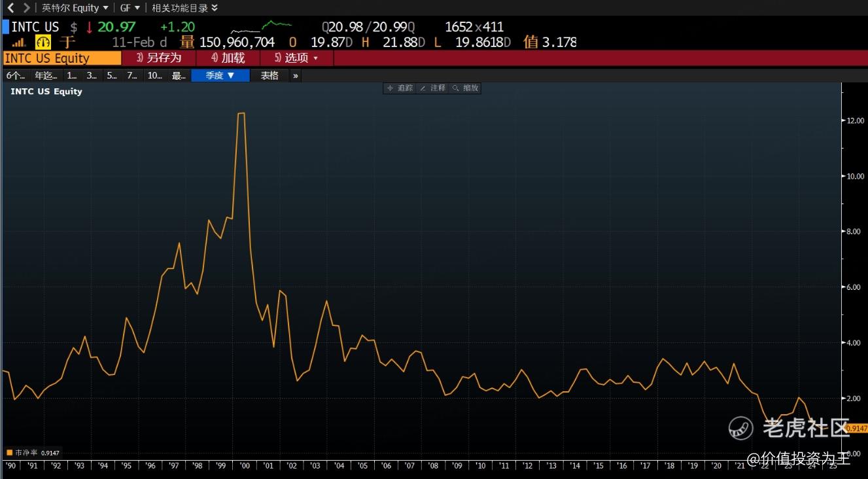Click the 另存为 save-as button

[x=159, y=58]
